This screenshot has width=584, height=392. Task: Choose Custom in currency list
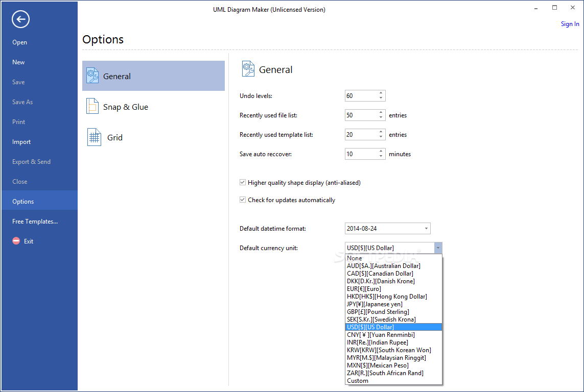(394, 380)
